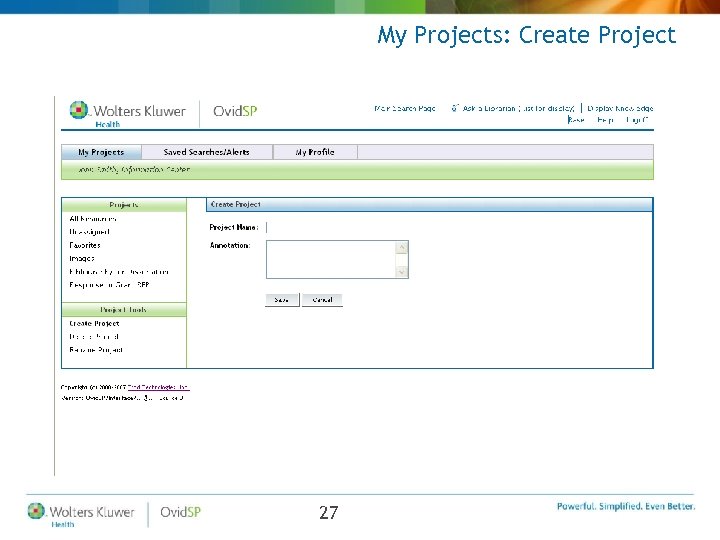Image resolution: width=720 pixels, height=540 pixels.
Task: Click the Ask a Librarian icon
Action: tap(455, 108)
